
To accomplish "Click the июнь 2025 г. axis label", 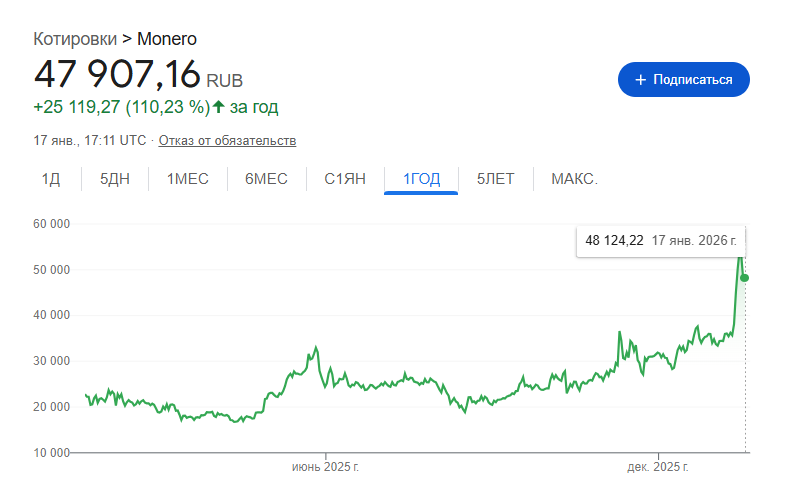I will pyautogui.click(x=325, y=467).
